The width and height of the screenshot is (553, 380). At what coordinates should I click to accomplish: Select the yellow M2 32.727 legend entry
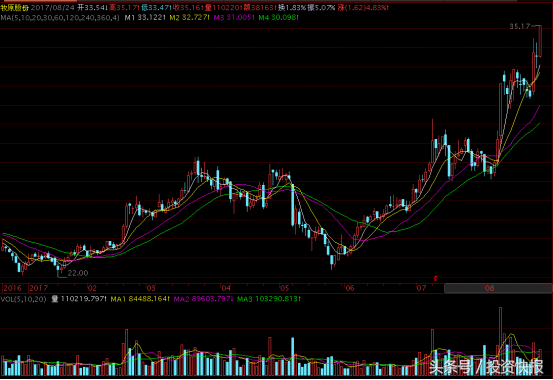(x=189, y=17)
